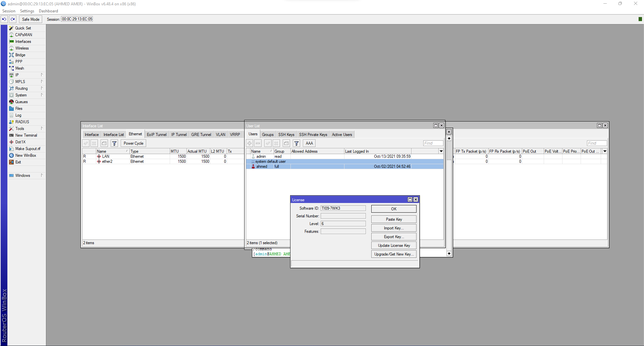Switch to the Groups tab
Screen dimensions: 644x346
point(268,135)
